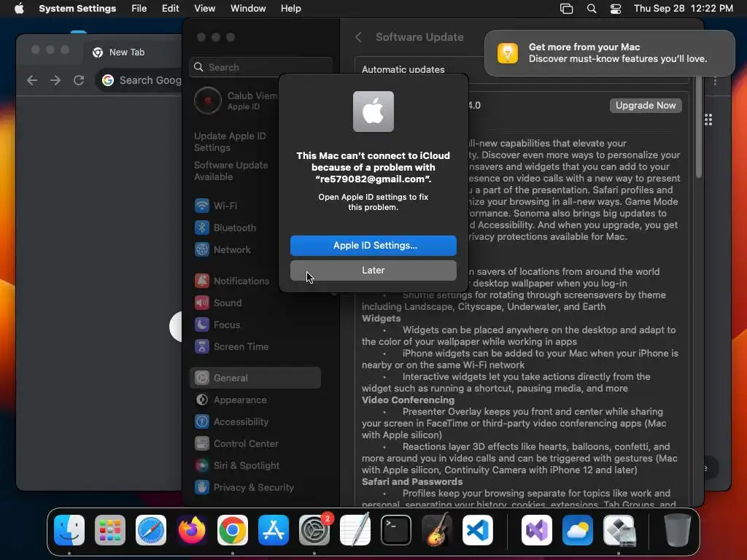Click the Apple ID account avatar
747x560 pixels.
pos(208,101)
